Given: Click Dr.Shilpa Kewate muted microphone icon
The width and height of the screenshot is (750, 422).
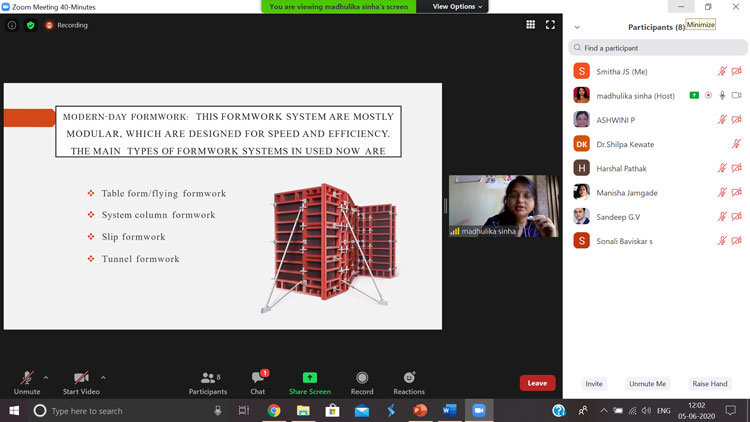Looking at the screenshot, I should (737, 144).
